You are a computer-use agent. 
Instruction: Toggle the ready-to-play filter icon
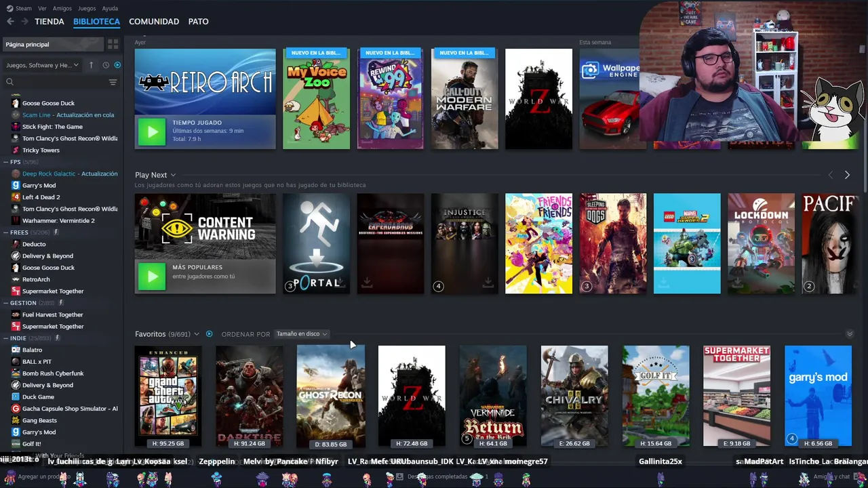point(117,65)
